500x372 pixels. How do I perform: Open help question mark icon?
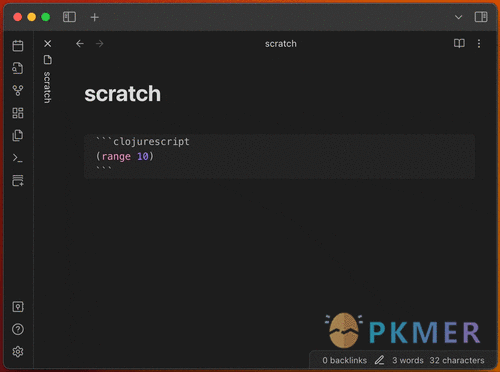(x=18, y=329)
